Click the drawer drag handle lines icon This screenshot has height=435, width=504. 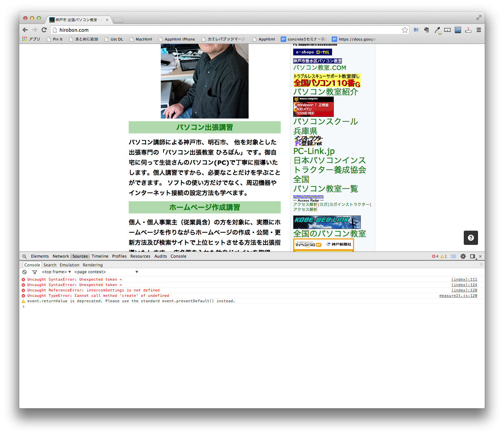coord(481,264)
